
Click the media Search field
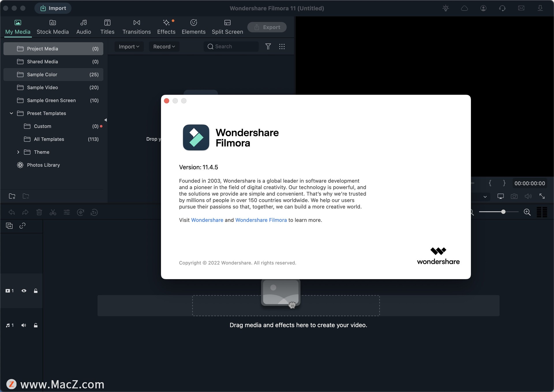coord(231,46)
